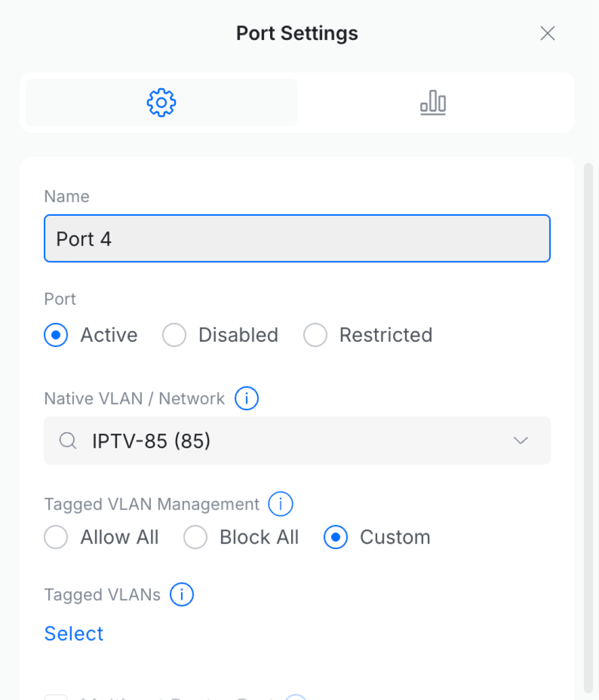This screenshot has width=599, height=700.
Task: Switch to the bar chart statistics tab
Action: point(433,103)
